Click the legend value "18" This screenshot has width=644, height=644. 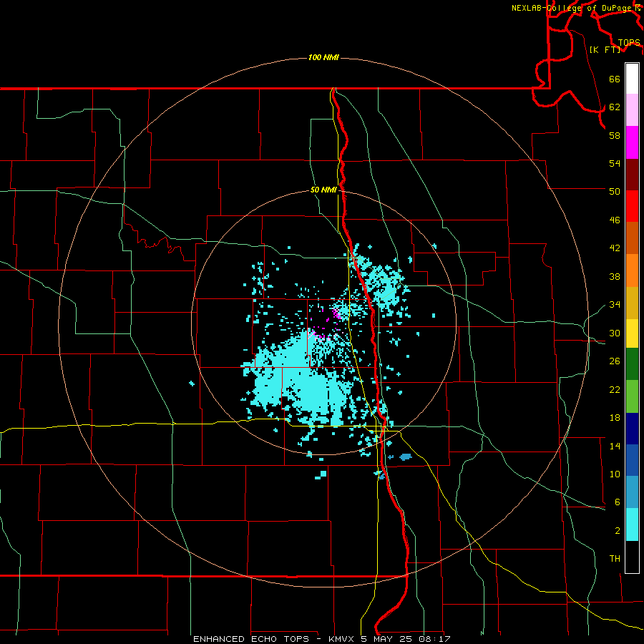615,418
